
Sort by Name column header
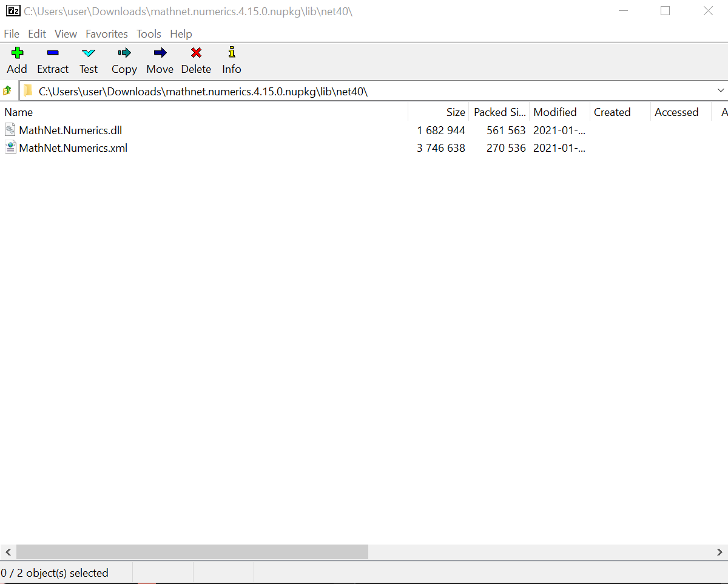coord(204,112)
